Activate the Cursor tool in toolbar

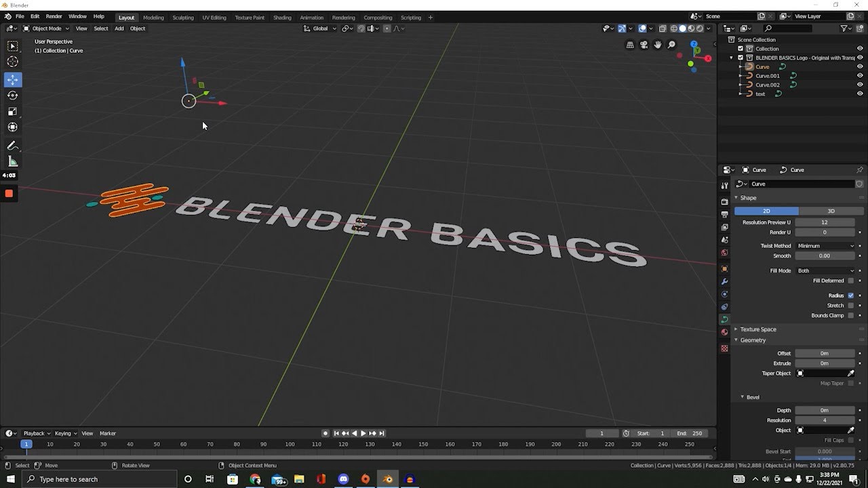pos(12,62)
